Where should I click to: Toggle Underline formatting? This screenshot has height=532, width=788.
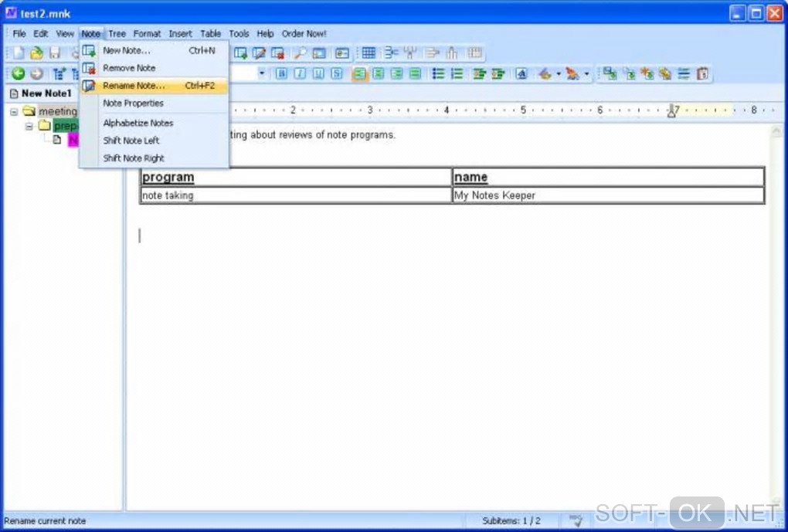(318, 74)
